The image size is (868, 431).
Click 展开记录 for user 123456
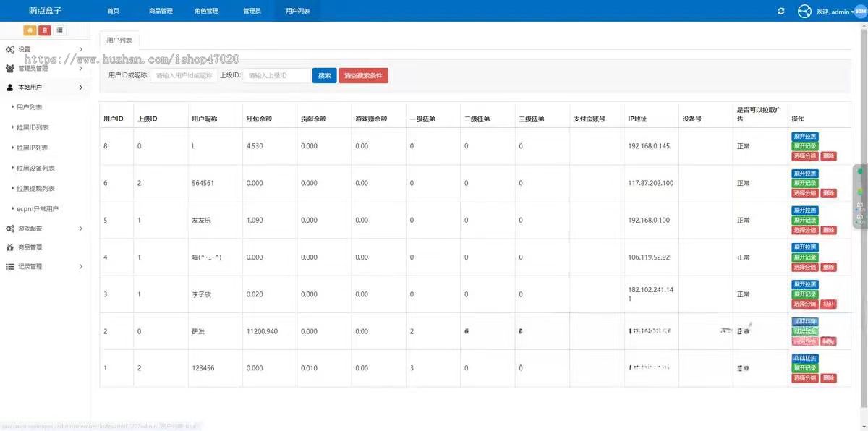coord(805,368)
